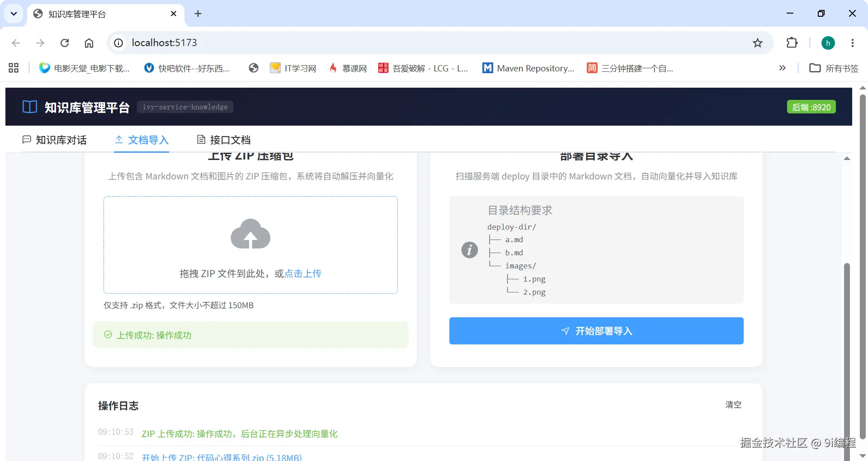Click the page scrollbar down arrow
Image resolution: width=868 pixels, height=461 pixels.
tap(863, 456)
